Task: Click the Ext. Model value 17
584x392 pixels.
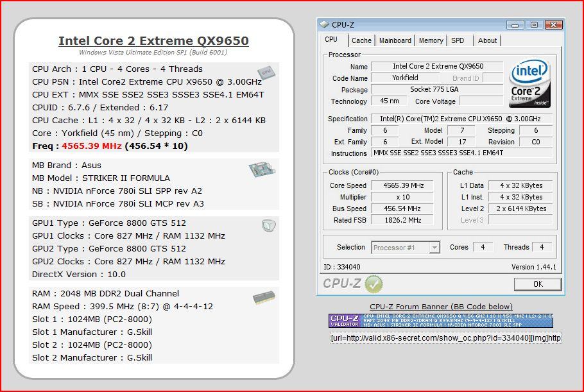Action: pos(462,142)
